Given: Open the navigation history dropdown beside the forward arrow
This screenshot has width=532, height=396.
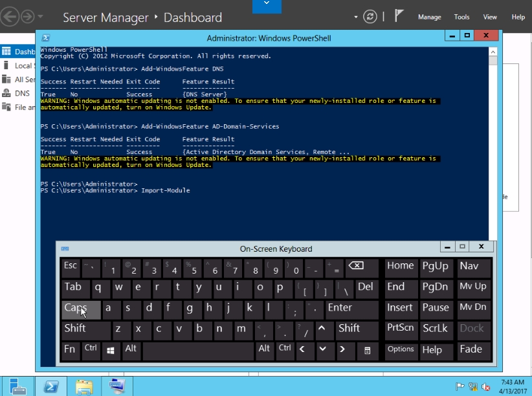Looking at the screenshot, I should (x=41, y=17).
